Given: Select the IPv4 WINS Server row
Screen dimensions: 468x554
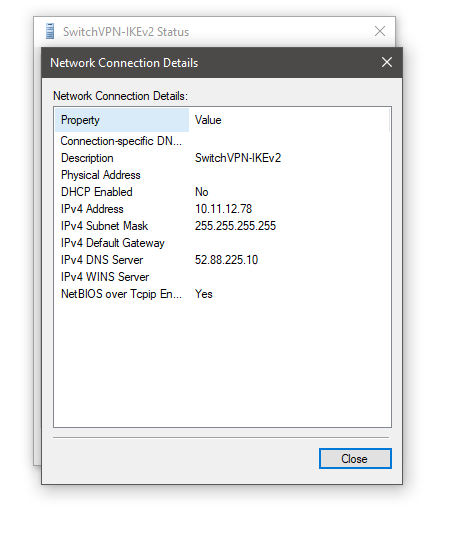Looking at the screenshot, I should (223, 277).
